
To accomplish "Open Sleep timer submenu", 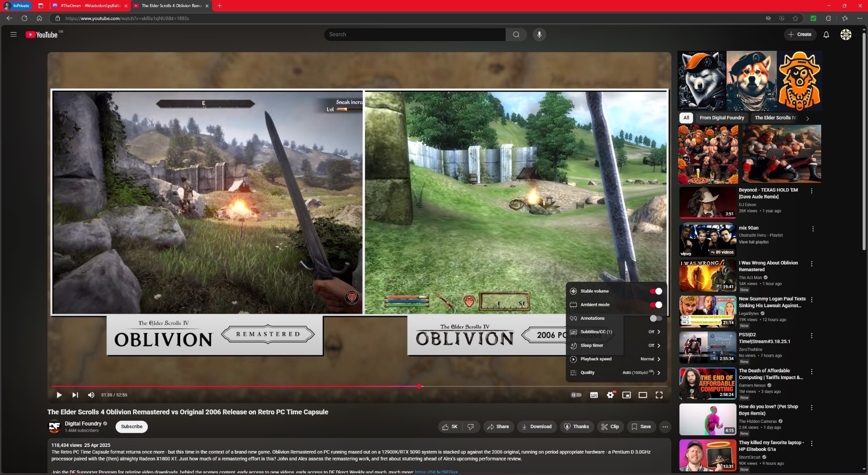I will click(x=616, y=346).
